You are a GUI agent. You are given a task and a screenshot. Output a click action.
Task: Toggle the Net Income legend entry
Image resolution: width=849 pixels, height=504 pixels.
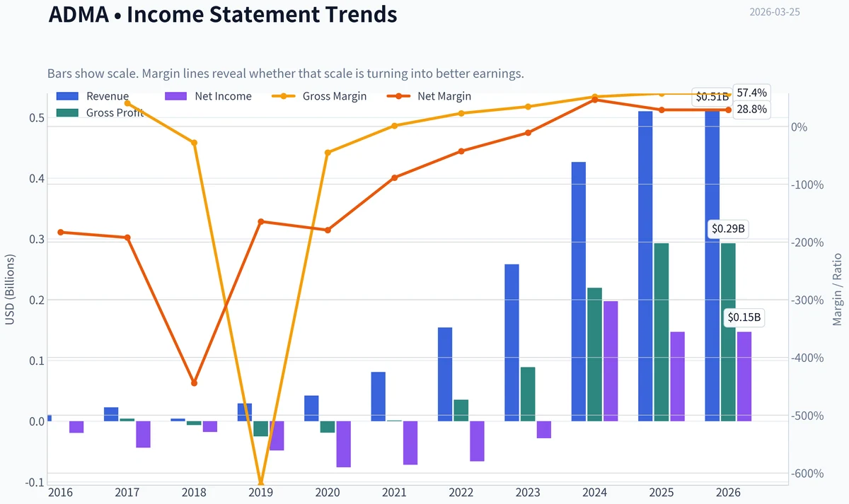(x=209, y=96)
